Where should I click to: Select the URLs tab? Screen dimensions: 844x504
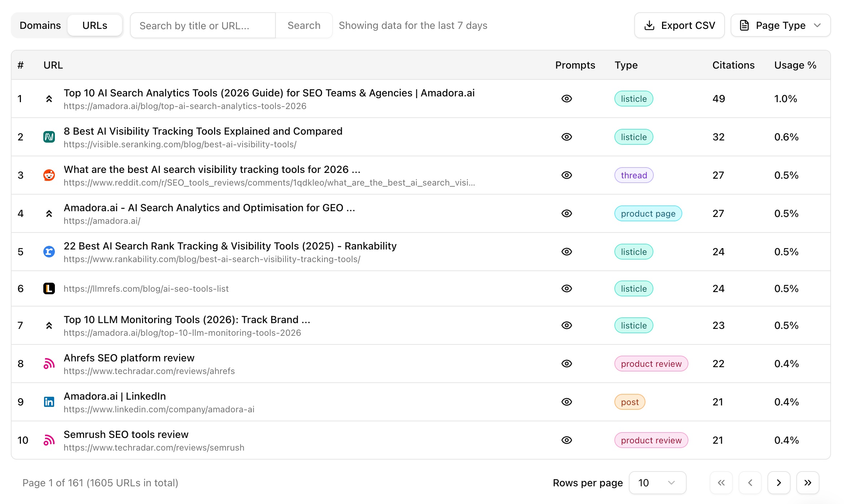click(95, 25)
